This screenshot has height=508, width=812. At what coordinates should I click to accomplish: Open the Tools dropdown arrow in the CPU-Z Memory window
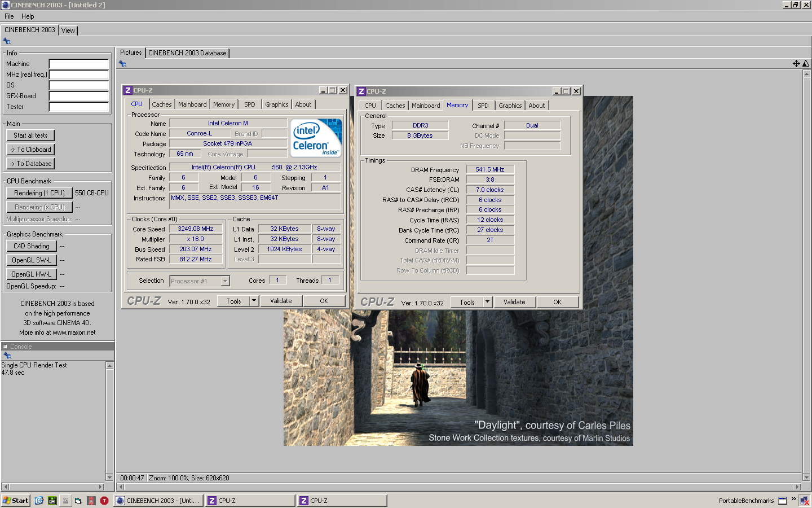[x=487, y=302]
